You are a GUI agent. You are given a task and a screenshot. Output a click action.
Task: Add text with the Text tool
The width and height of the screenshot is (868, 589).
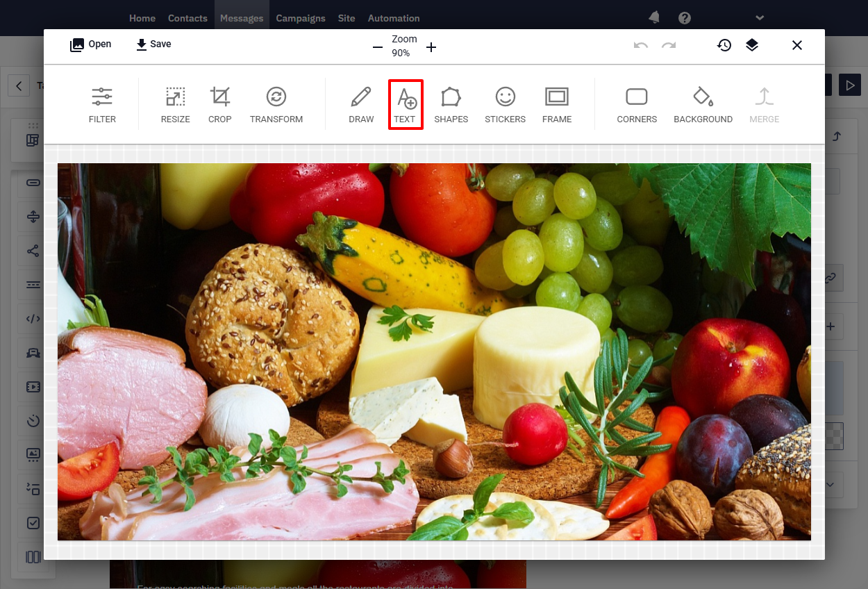click(406, 105)
